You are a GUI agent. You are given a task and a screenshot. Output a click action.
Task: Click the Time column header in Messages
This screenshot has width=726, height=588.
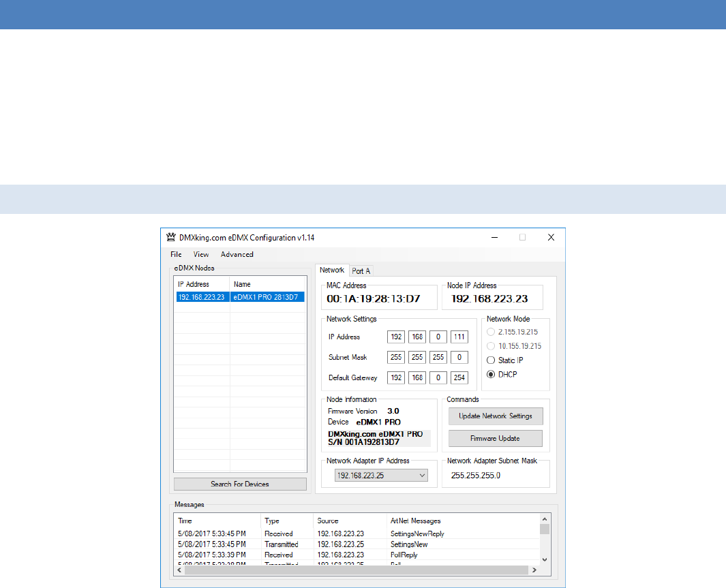[x=185, y=521]
